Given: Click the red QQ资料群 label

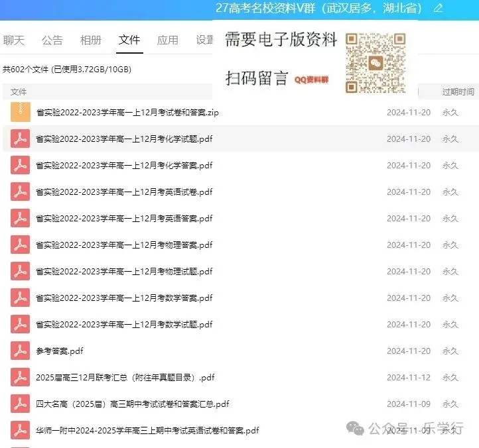Looking at the screenshot, I should (312, 80).
